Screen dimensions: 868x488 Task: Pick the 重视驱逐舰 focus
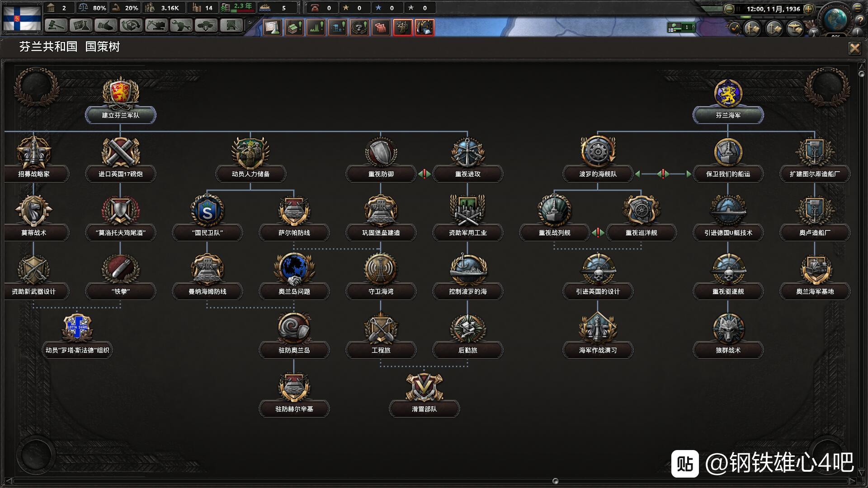728,277
